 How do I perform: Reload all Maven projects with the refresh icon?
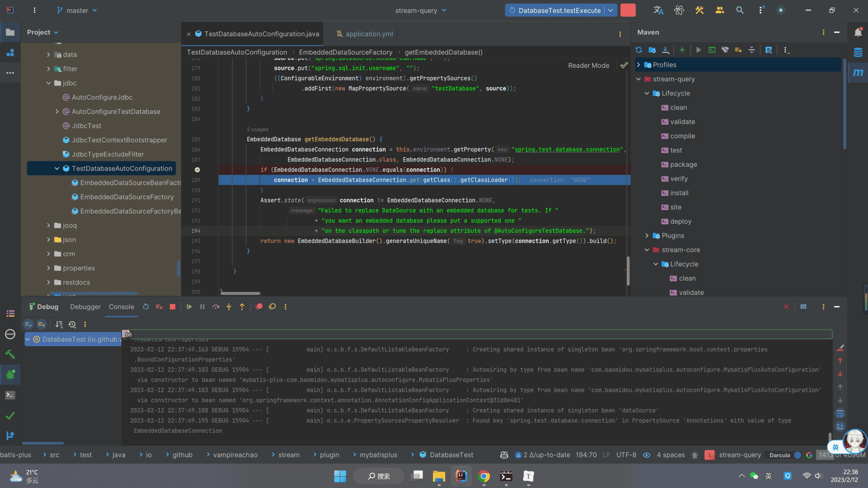click(x=639, y=50)
